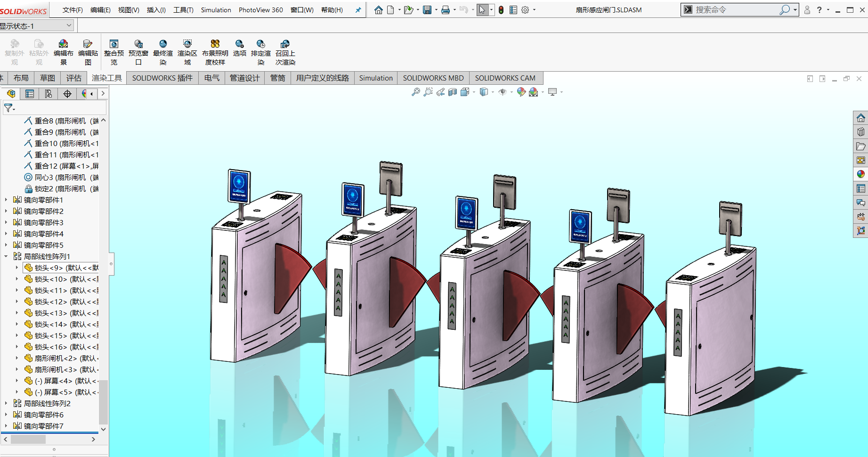The image size is (868, 457).
Task: Expand the 镜向零部件3 tree node
Action: [6, 222]
